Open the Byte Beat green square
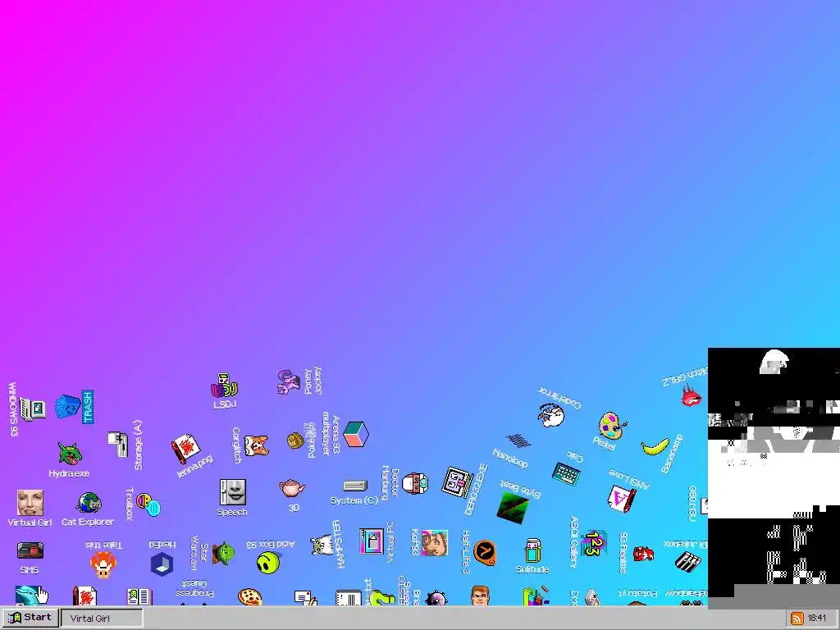Viewport: 840px width, 630px height. coord(513,507)
